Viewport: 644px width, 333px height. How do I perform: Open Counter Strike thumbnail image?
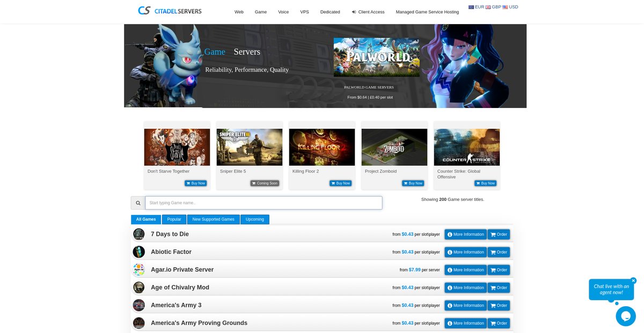point(467,147)
